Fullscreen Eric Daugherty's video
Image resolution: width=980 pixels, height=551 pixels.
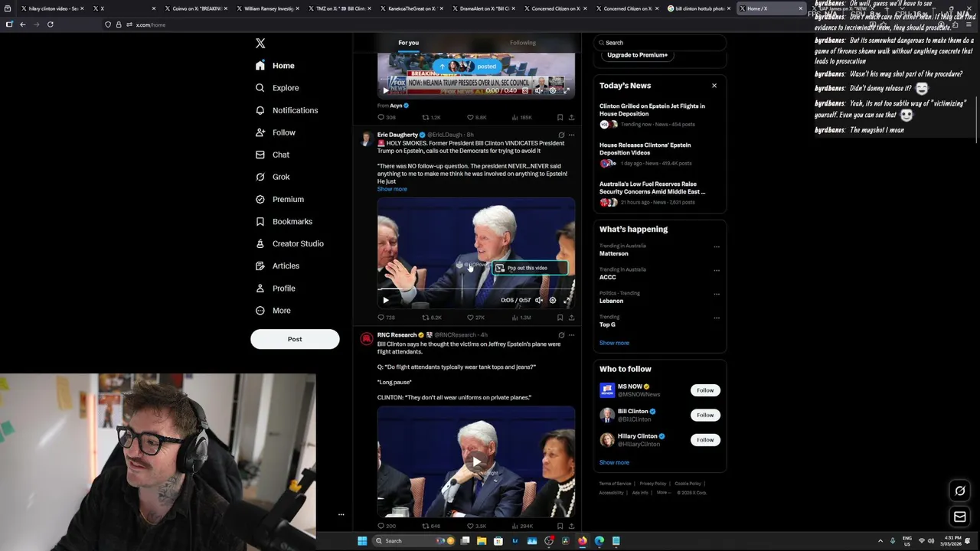pyautogui.click(x=567, y=300)
